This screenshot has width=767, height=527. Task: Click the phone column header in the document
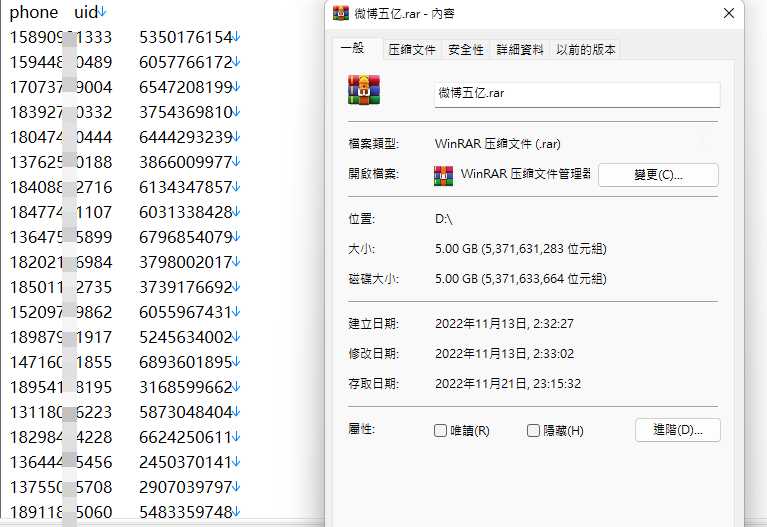34,12
